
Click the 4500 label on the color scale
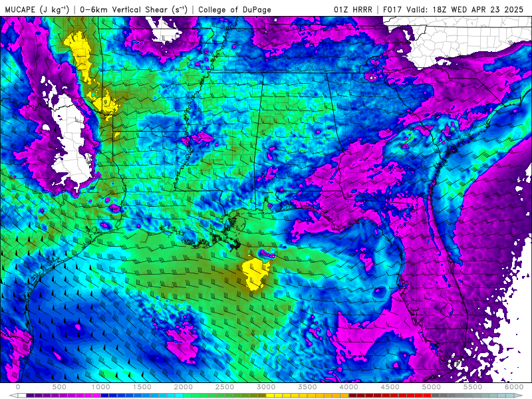click(390, 387)
